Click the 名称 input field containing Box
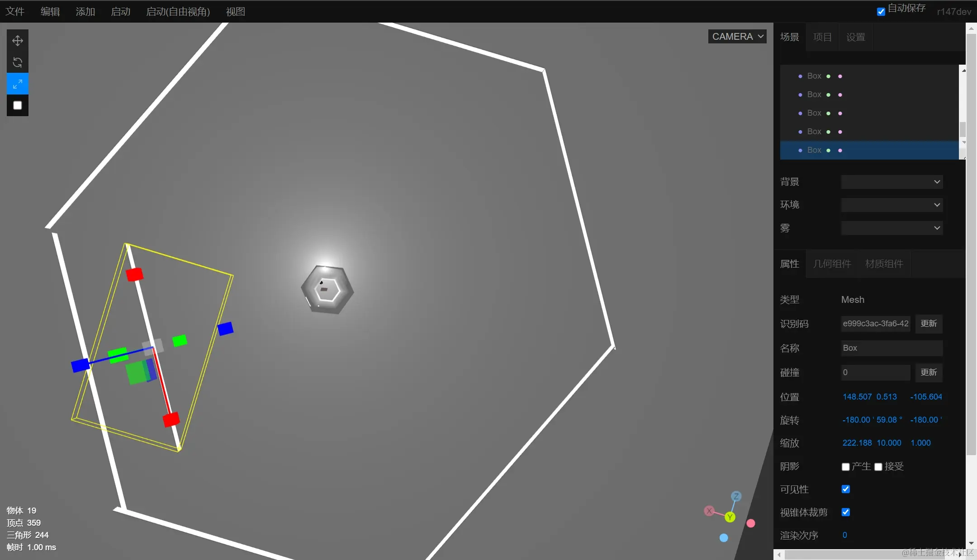 [892, 348]
